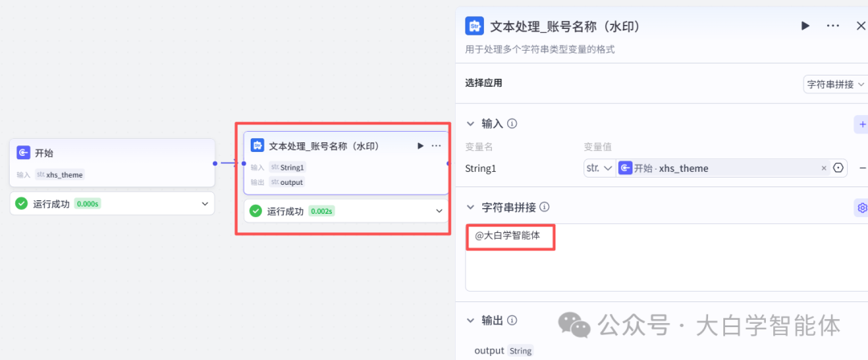This screenshot has width=868, height=360.
Task: Expand the 开始 node 运行成功 result chevron
Action: 205,204
